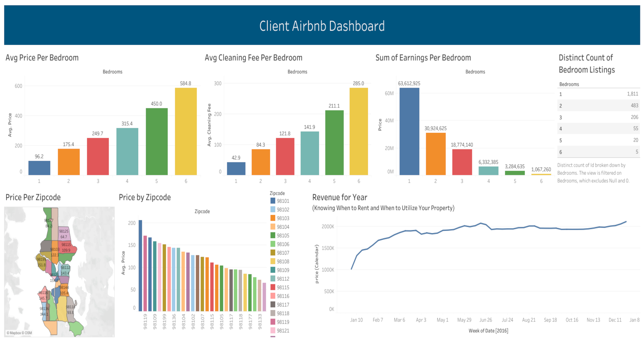Screen dimensions: 644x342
Task: Select the 30,924,625 orange earnings bar
Action: (436, 154)
